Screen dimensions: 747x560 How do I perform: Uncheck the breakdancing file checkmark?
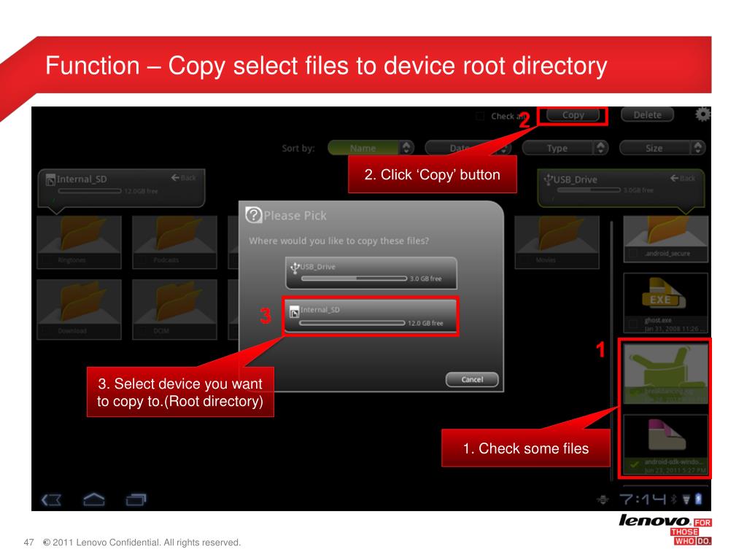click(x=634, y=393)
